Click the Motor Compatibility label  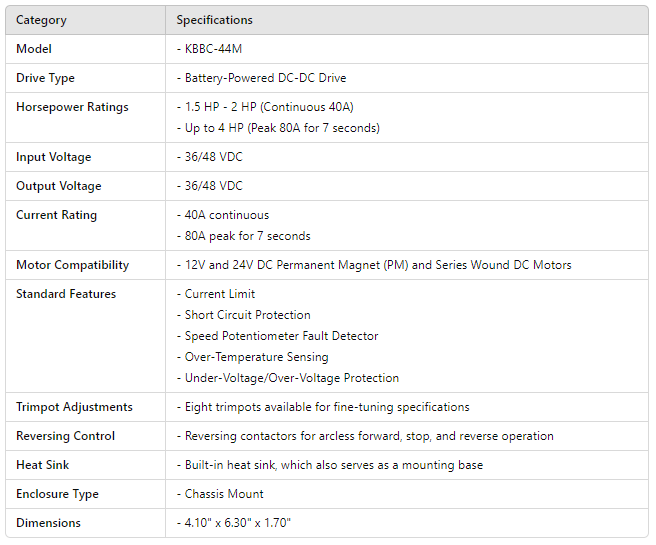[x=72, y=265]
